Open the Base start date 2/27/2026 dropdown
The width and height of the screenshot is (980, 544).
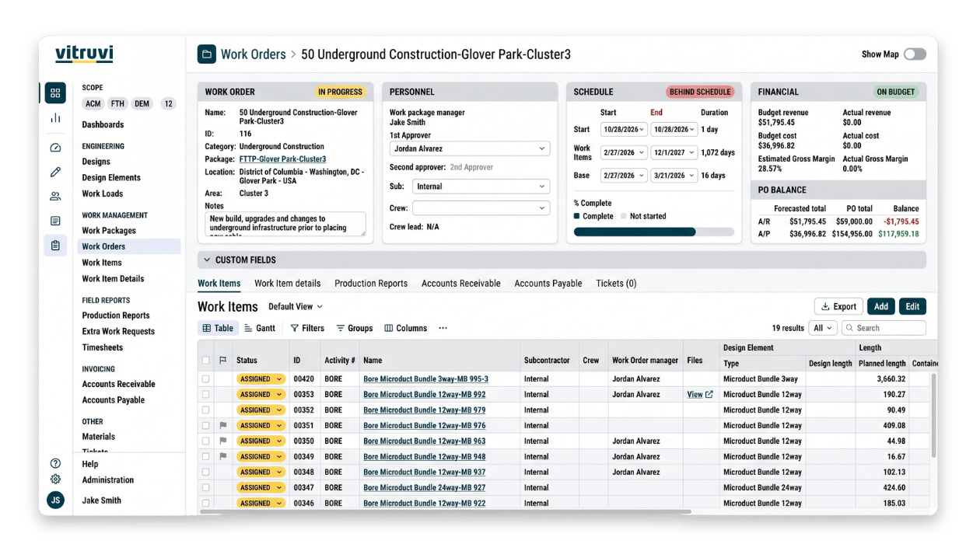tap(624, 176)
